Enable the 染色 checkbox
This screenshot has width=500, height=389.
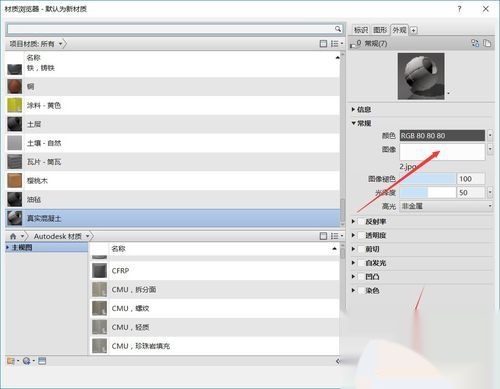[361, 290]
